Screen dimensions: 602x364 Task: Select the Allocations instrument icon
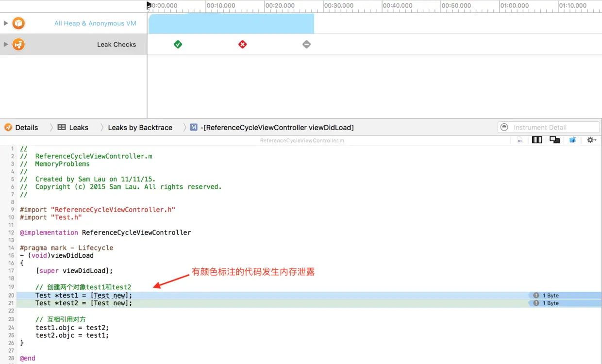(x=18, y=23)
